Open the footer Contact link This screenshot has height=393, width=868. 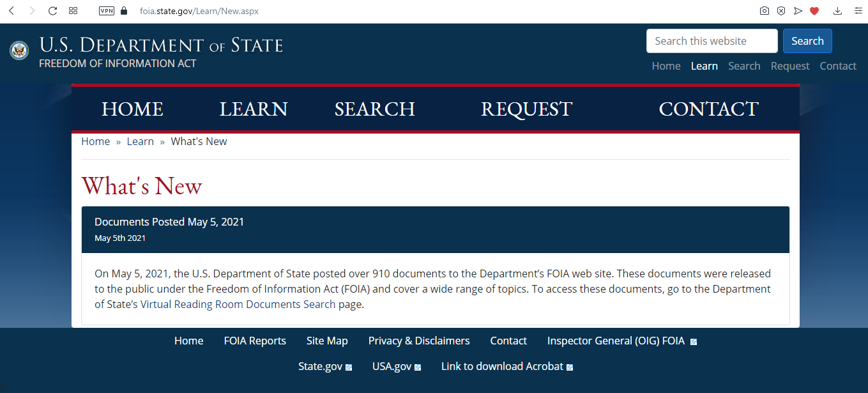tap(508, 341)
